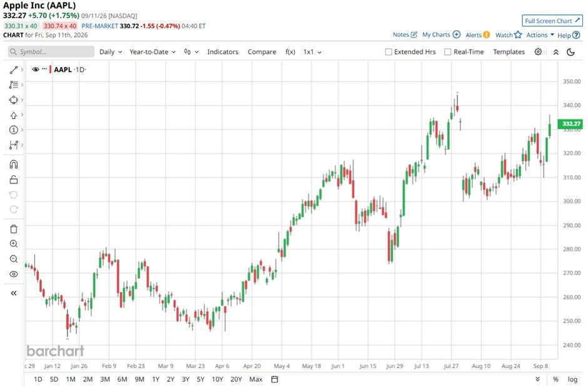The height and width of the screenshot is (390, 588).
Task: Unlock drawings with the padlock icon
Action: point(14,180)
